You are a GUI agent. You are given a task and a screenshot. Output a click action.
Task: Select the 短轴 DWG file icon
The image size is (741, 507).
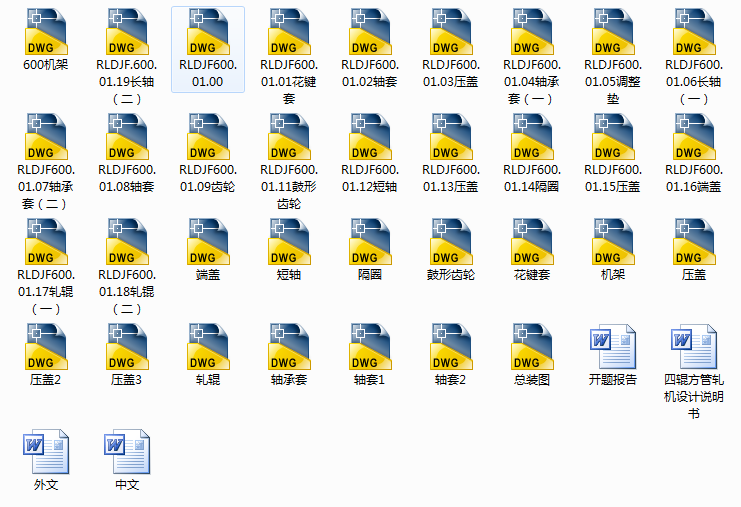pyautogui.click(x=289, y=241)
